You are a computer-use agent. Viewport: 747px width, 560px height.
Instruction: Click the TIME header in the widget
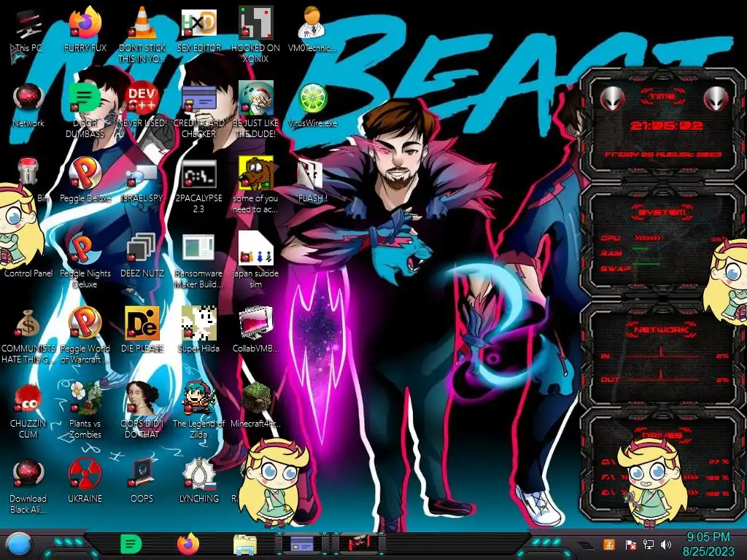[662, 97]
